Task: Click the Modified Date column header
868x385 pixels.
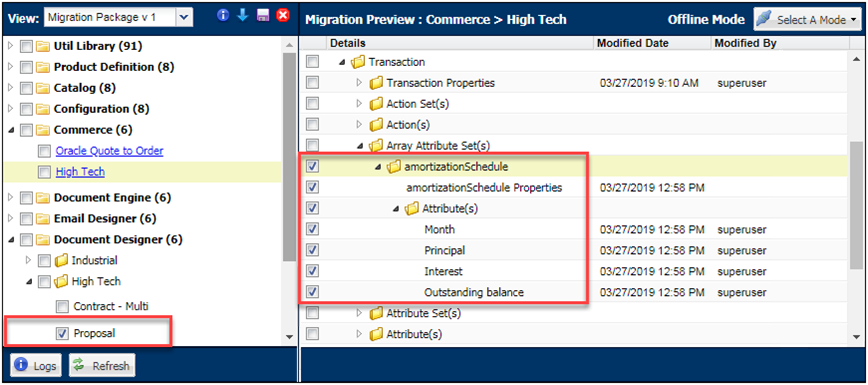Action: point(652,43)
